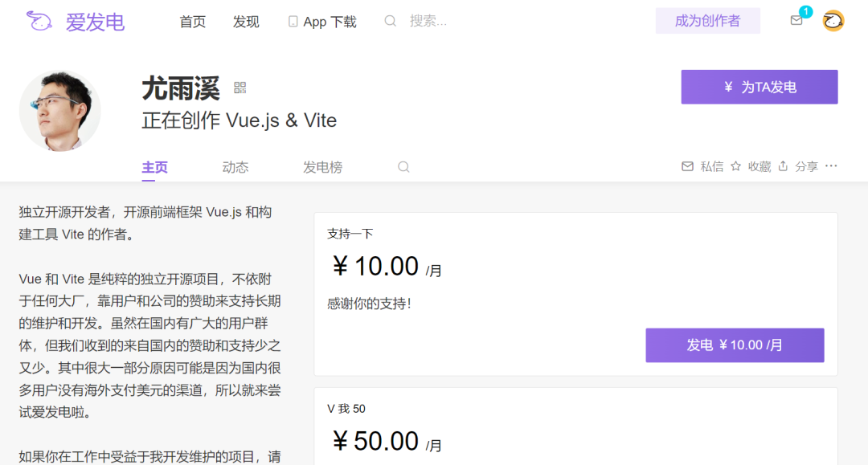
Task: Click the top search magnifier icon
Action: pyautogui.click(x=391, y=21)
